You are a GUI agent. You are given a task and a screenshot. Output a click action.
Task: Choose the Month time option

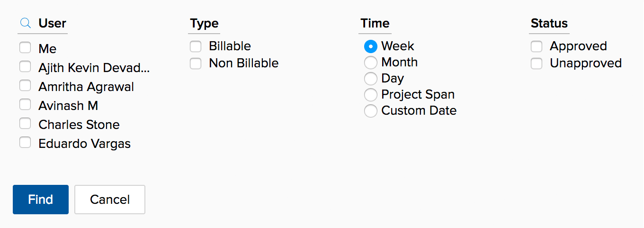[371, 63]
